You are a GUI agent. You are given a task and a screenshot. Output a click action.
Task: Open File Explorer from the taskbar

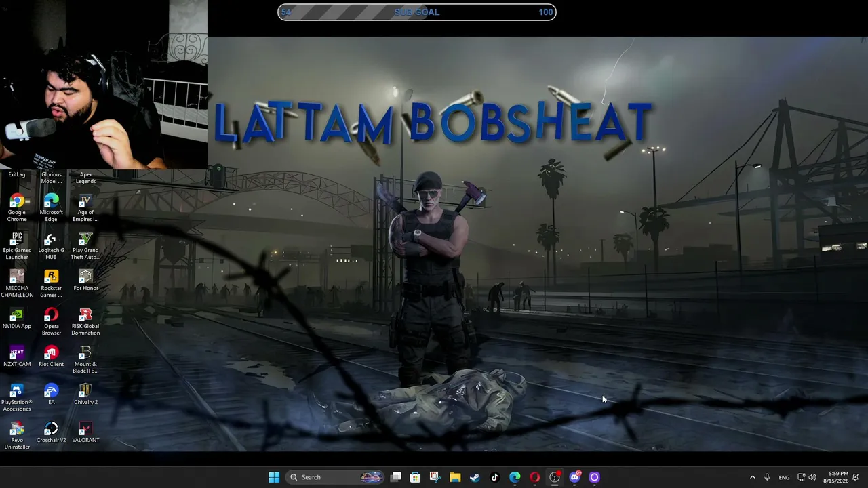point(455,477)
